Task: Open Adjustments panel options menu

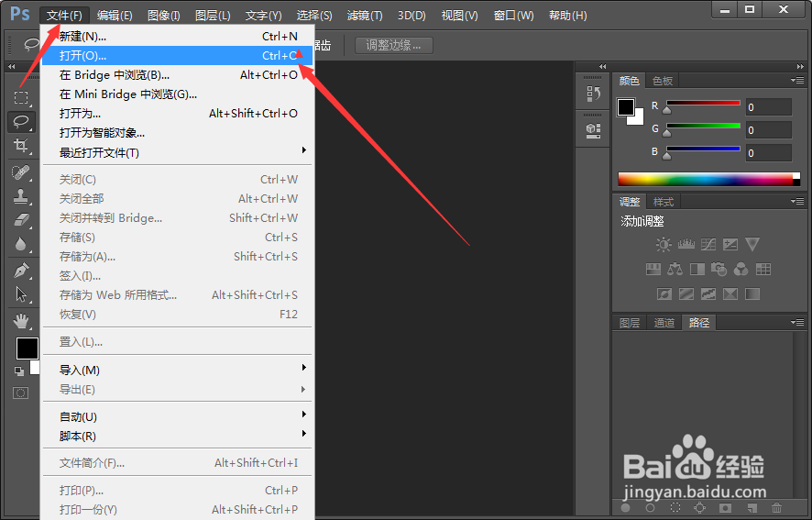Action: pos(797,201)
